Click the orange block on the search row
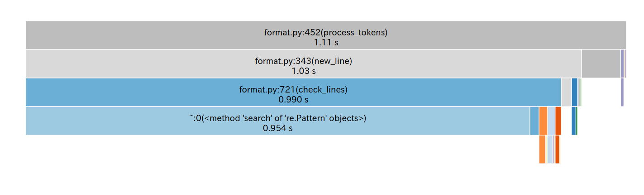 pos(543,121)
